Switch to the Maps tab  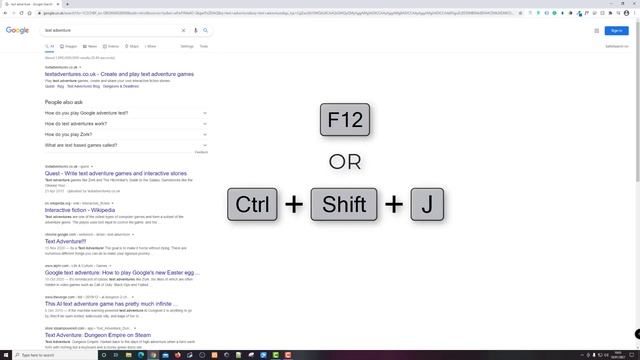point(131,47)
